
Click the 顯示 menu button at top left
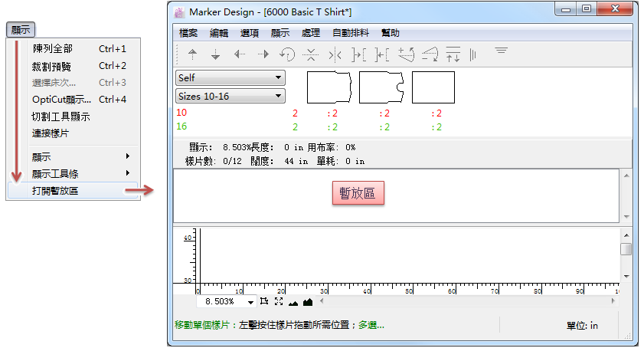tap(20, 30)
